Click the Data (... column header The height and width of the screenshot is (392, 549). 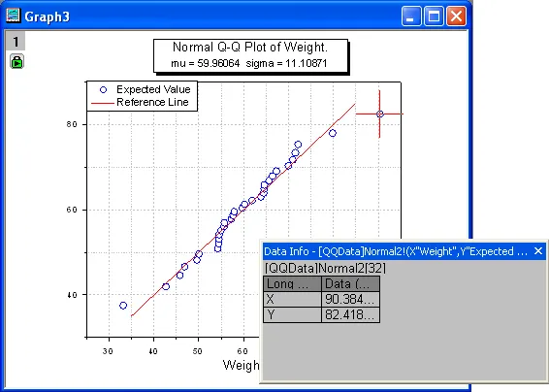pos(350,283)
